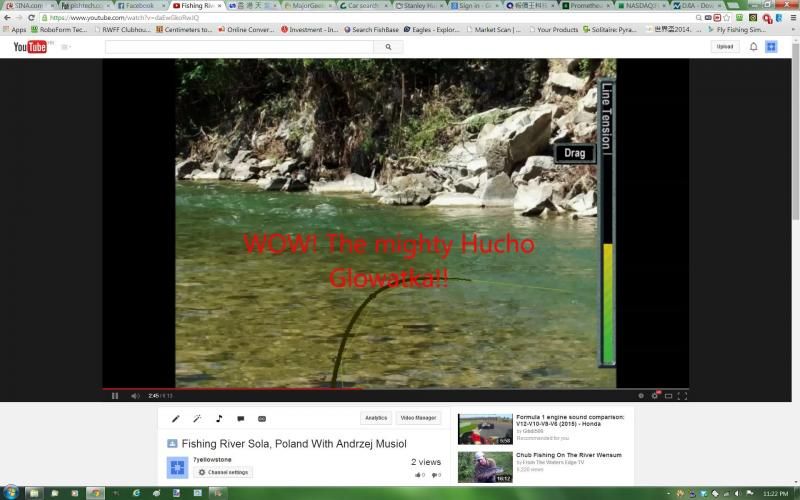Open the Chub Fishing video thumbnail
The height and width of the screenshot is (500, 800).
[485, 467]
